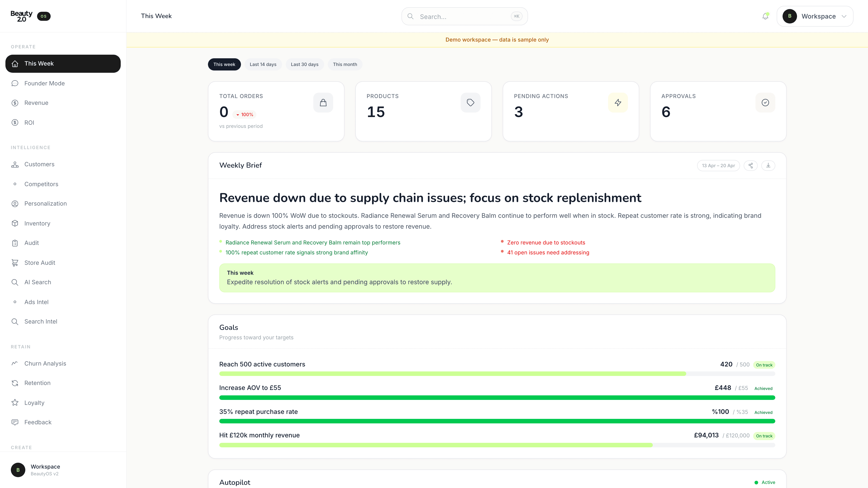868x488 pixels.
Task: Click the Products tag icon
Action: point(470,103)
